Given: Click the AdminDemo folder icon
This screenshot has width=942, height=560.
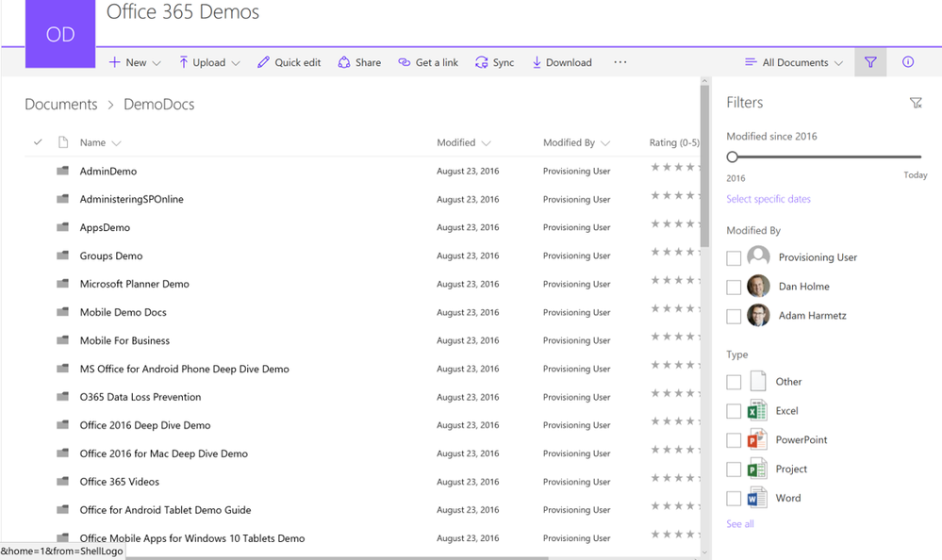Looking at the screenshot, I should coord(62,171).
